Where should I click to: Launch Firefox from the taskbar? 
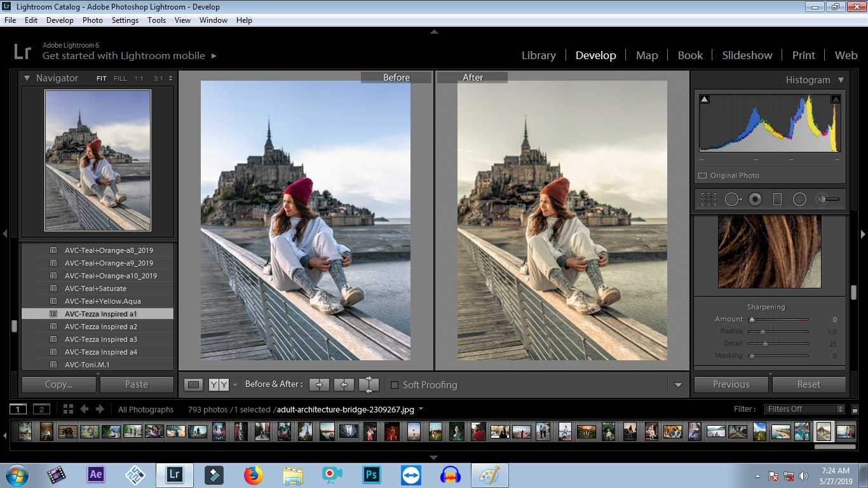click(x=254, y=475)
